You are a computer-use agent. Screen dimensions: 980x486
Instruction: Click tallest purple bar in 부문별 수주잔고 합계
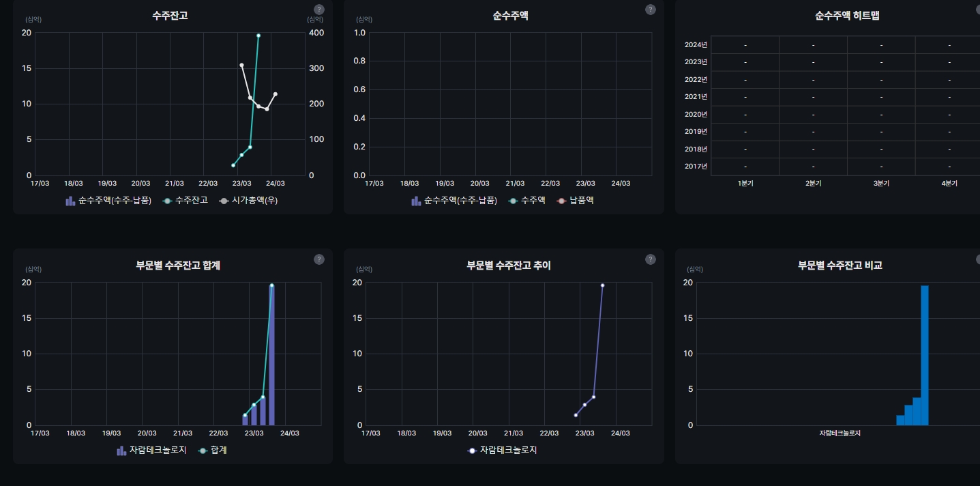271,355
